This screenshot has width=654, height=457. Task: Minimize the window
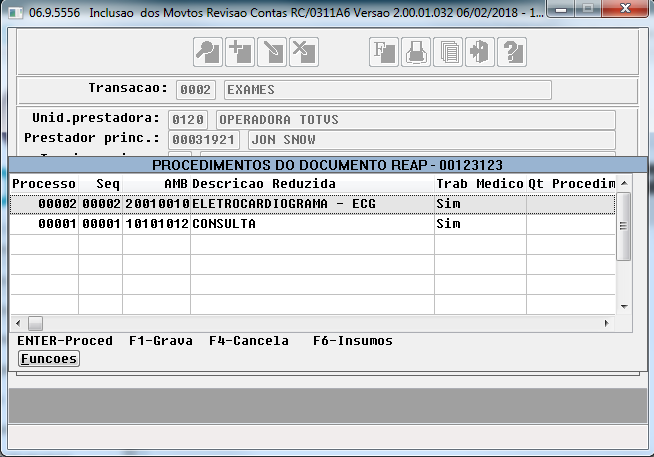coord(561,9)
